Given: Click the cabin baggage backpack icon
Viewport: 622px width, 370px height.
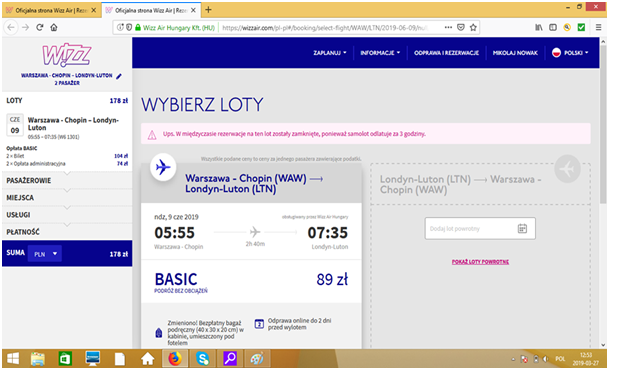Looking at the screenshot, I should pos(159,333).
